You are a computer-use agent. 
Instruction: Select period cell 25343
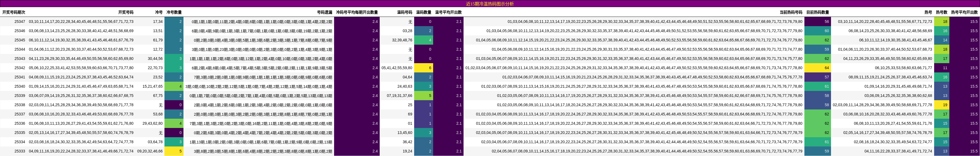click(20, 59)
